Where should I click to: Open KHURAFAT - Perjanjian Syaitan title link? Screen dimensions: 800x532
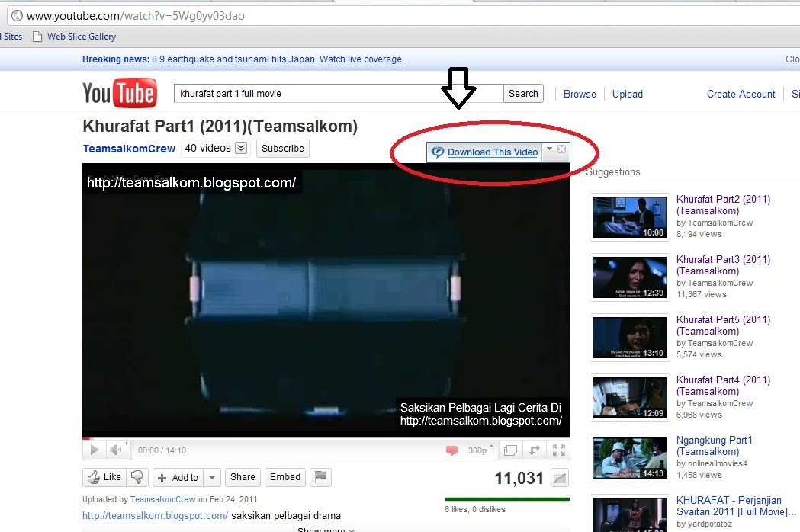coord(736,506)
